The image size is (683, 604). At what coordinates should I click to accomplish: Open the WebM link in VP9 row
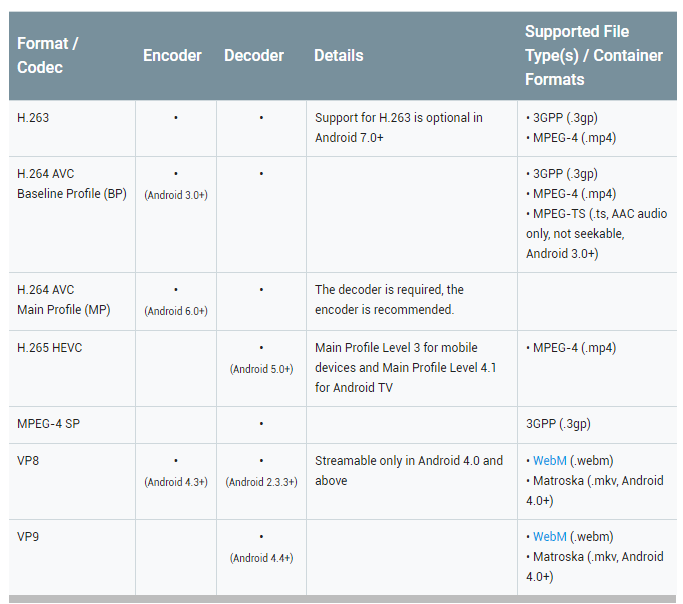[550, 537]
